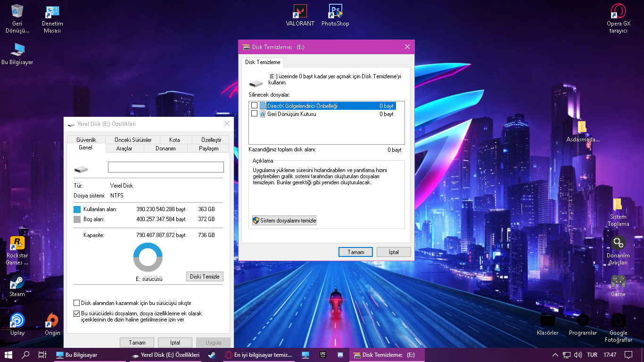Click the Diski Temizle button
The width and height of the screenshot is (644, 362).
coord(205,277)
